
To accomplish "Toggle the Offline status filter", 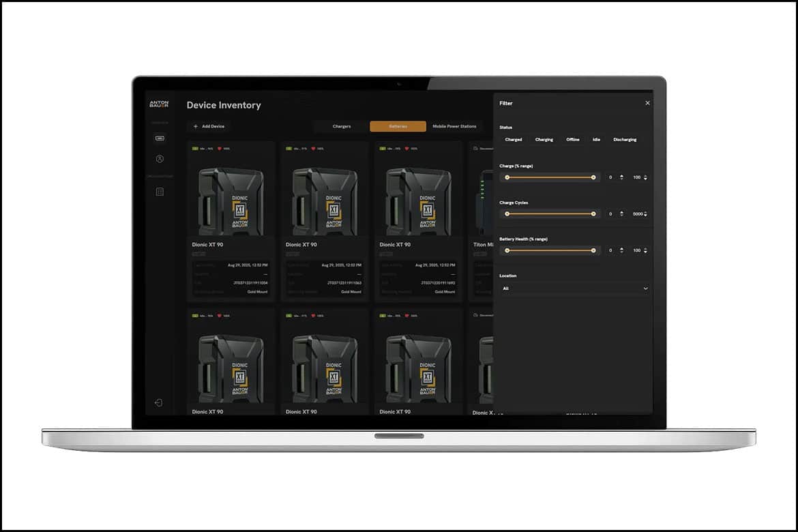I will pyautogui.click(x=572, y=140).
